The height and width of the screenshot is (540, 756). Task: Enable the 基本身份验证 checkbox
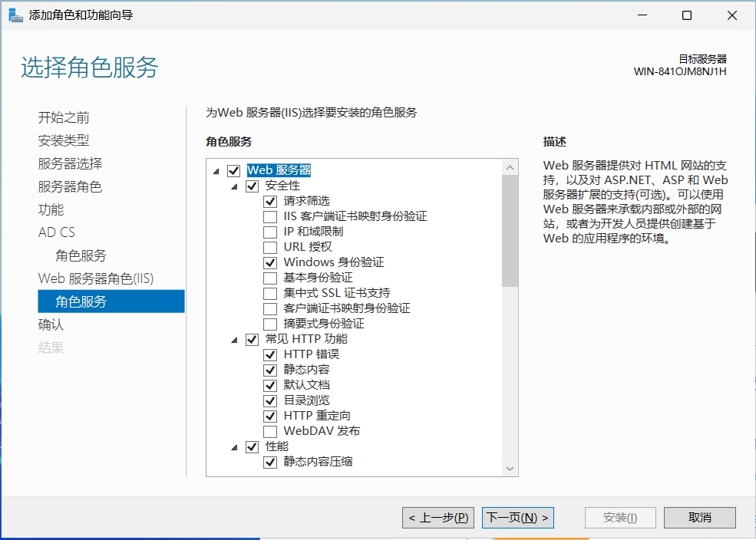pos(270,278)
